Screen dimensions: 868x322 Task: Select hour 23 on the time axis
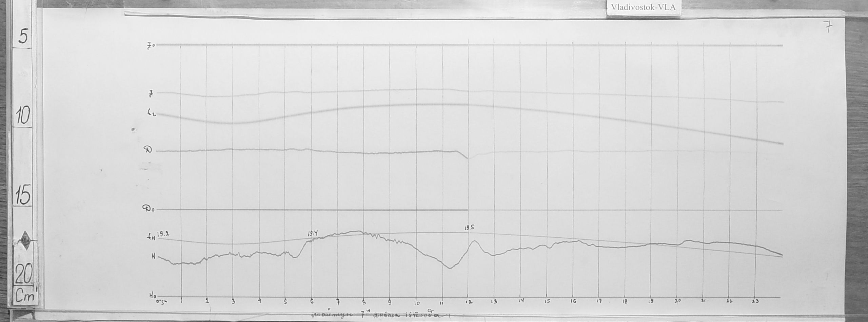click(x=755, y=302)
